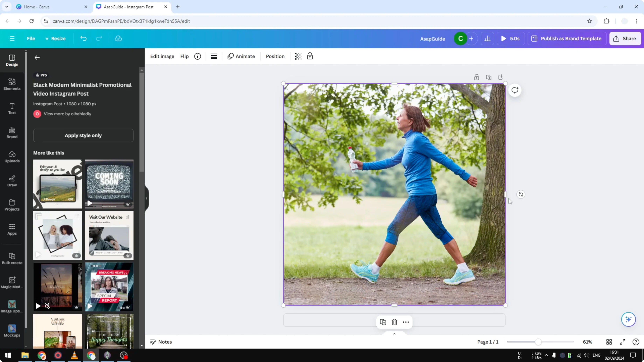Duplicate the page with icon above canvas
Screen dimensions: 644x362
(489, 77)
